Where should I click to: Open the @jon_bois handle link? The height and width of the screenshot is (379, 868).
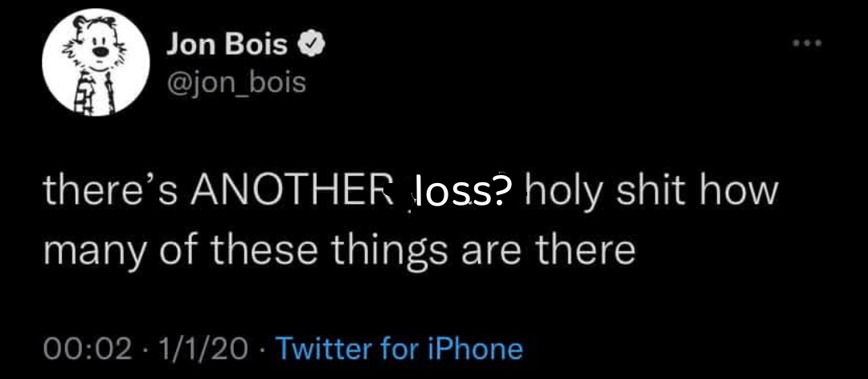(236, 81)
